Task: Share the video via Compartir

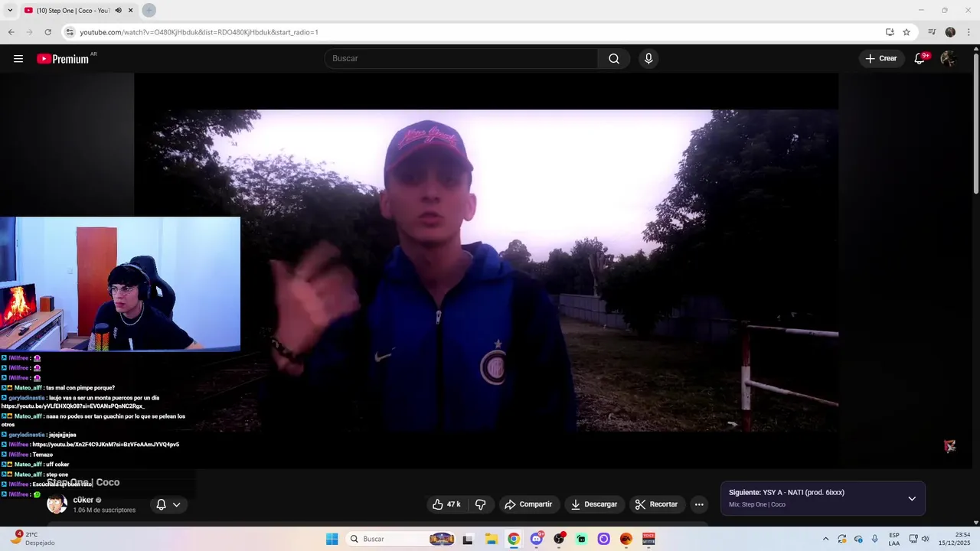Action: pyautogui.click(x=528, y=504)
